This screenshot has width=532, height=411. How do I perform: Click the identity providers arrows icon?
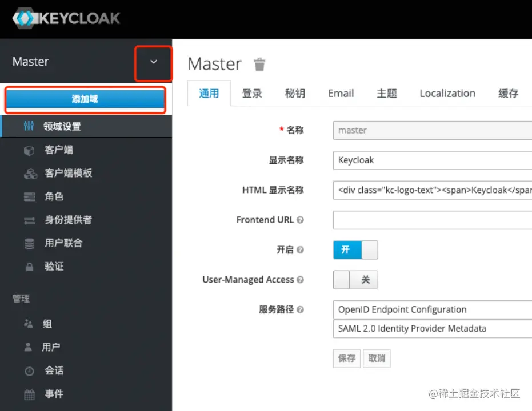coord(30,220)
